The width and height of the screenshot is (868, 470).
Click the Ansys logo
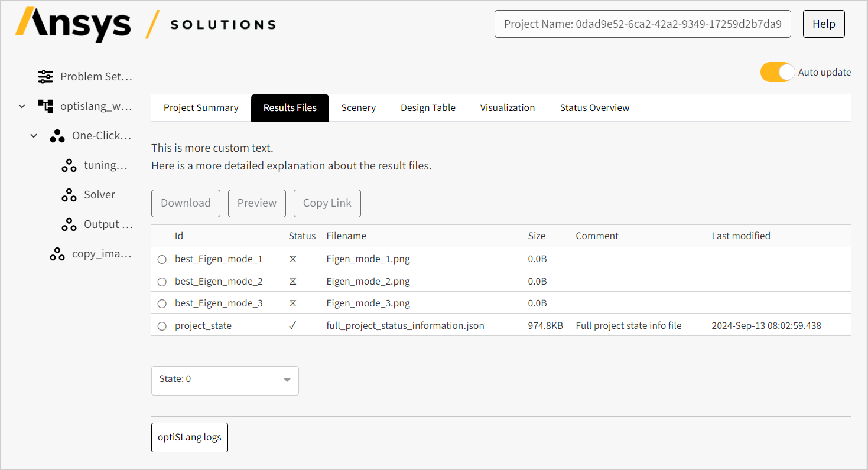[x=73, y=24]
